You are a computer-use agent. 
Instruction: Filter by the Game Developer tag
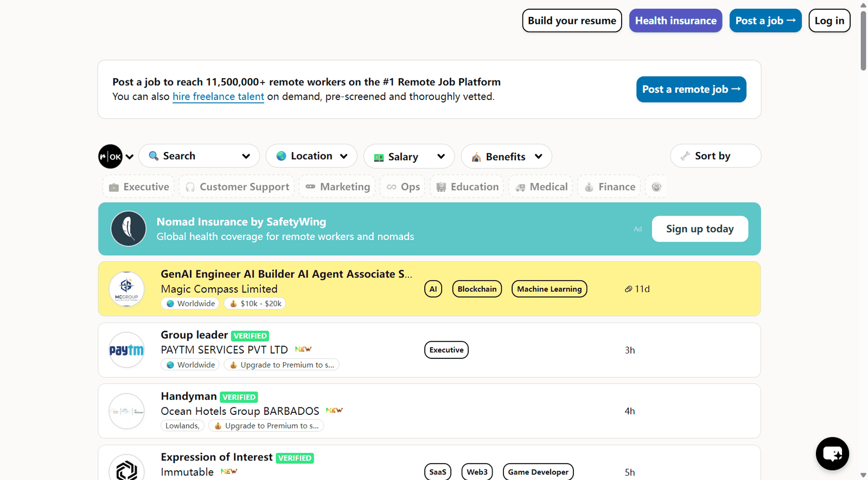point(538,471)
